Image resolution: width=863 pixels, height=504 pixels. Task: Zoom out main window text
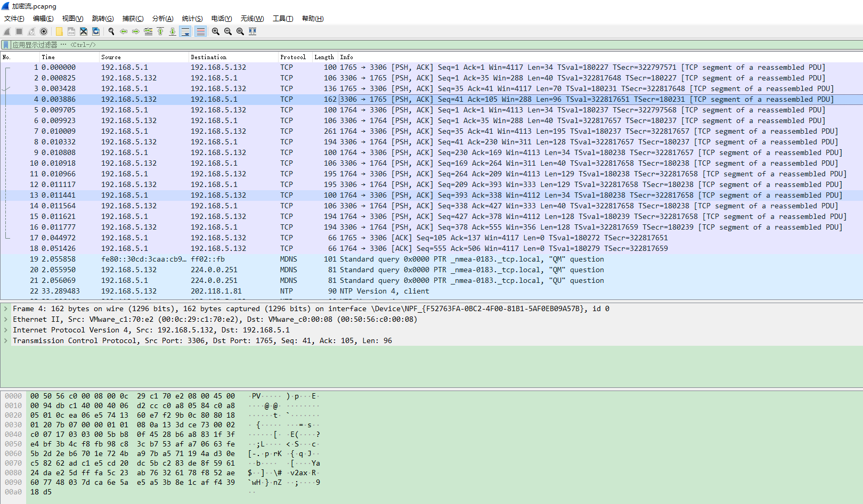228,31
